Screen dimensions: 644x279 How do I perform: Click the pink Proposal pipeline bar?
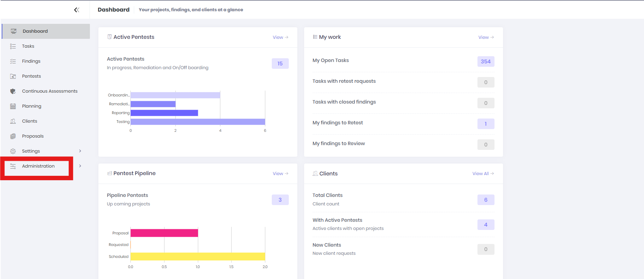(164, 233)
